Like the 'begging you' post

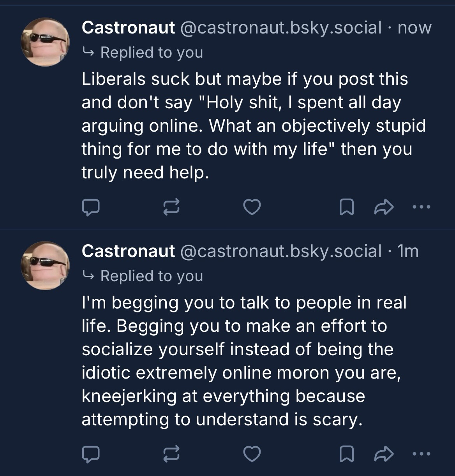252,453
